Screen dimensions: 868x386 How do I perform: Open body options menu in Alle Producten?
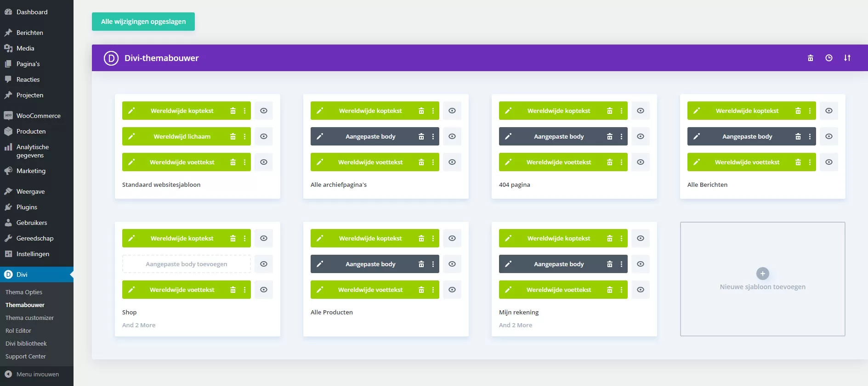click(x=433, y=264)
